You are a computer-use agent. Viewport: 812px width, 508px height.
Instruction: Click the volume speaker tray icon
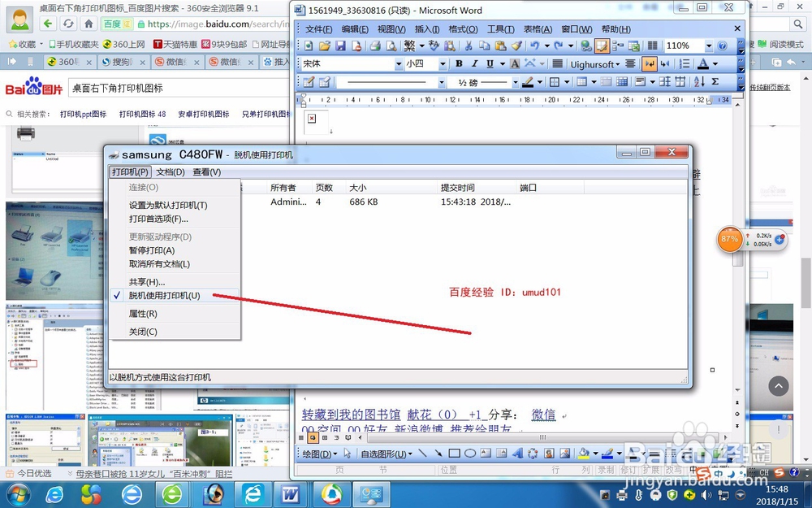707,495
